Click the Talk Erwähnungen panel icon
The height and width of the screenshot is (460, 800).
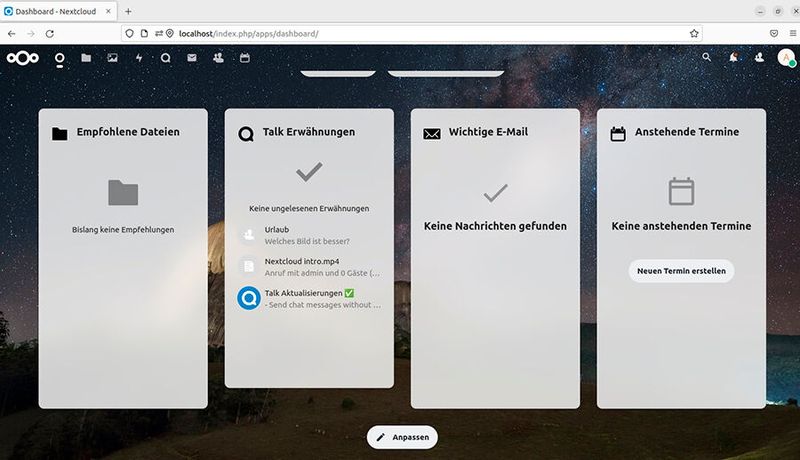point(246,134)
